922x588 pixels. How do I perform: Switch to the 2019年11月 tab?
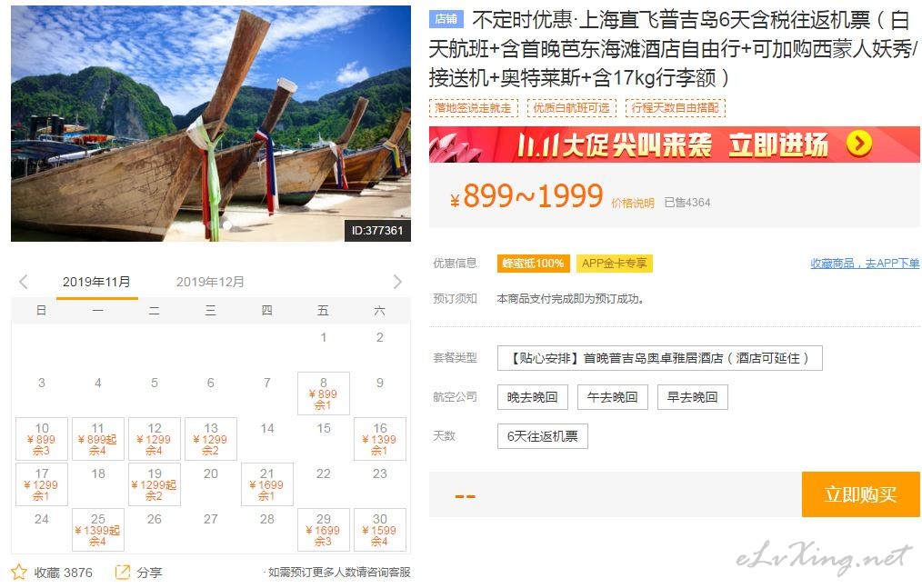pyautogui.click(x=97, y=282)
